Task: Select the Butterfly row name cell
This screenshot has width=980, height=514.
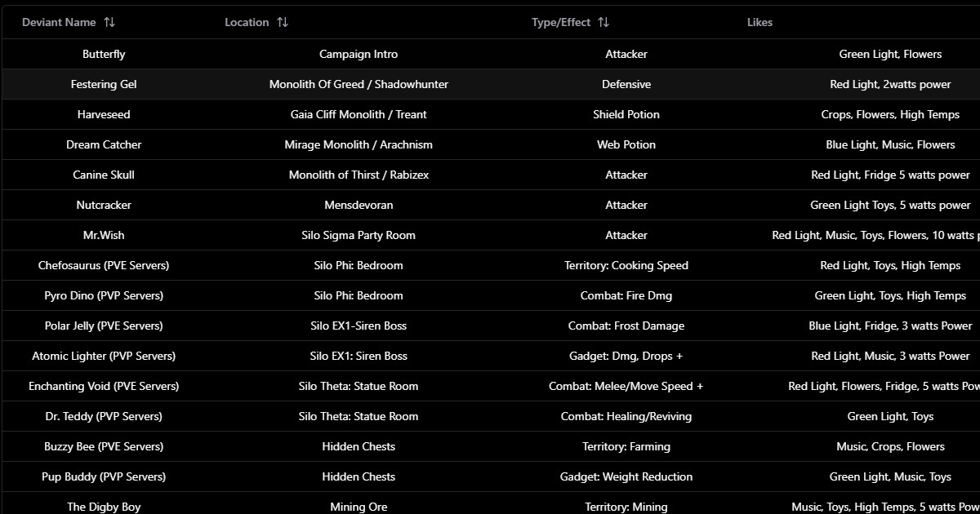Action: [104, 55]
